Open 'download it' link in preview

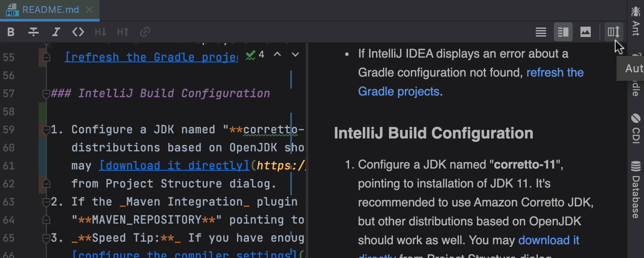549,240
